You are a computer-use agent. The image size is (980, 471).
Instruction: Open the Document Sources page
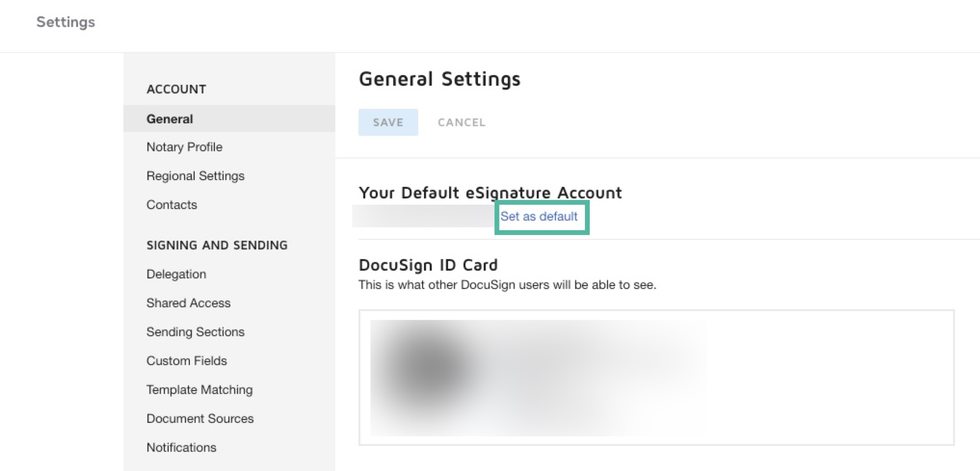point(200,419)
